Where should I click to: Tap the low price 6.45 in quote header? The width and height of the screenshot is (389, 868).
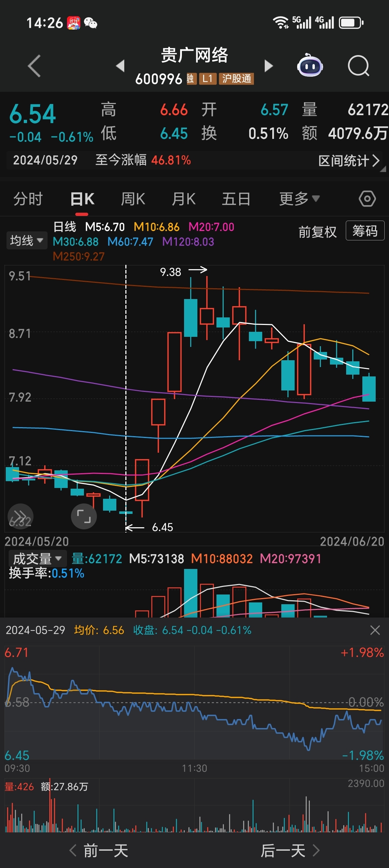(x=174, y=134)
